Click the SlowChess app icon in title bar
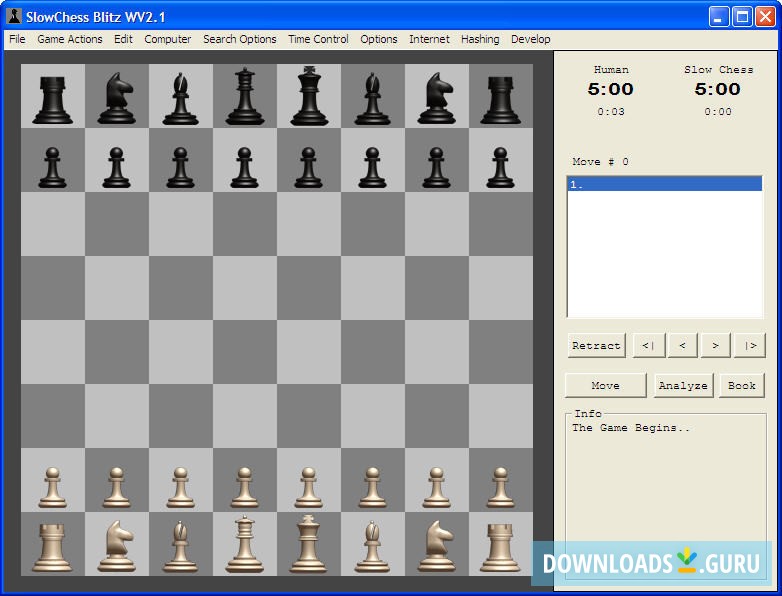 [14, 15]
